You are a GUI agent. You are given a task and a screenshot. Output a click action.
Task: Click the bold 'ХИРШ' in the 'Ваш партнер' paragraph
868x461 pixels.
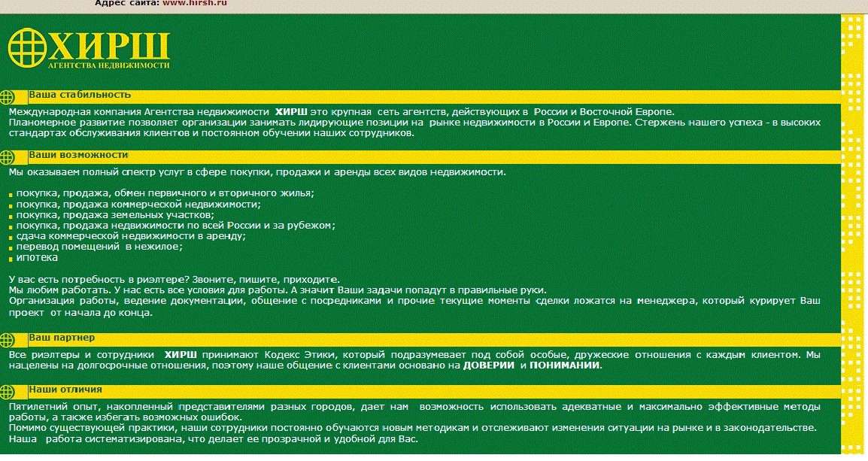[181, 355]
